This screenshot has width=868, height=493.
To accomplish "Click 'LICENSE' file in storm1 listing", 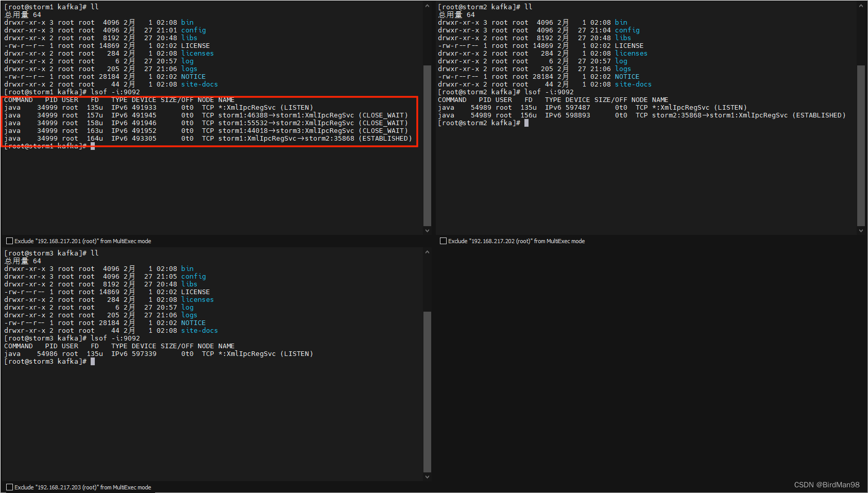I will pos(195,46).
